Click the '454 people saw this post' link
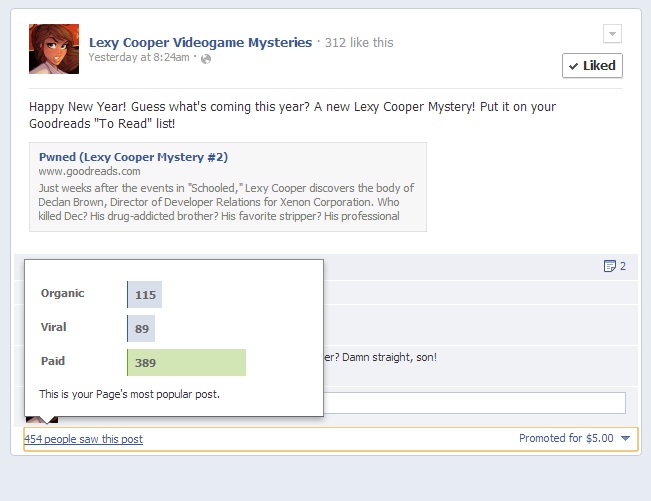Screen dimensions: 651x501 click(83, 439)
